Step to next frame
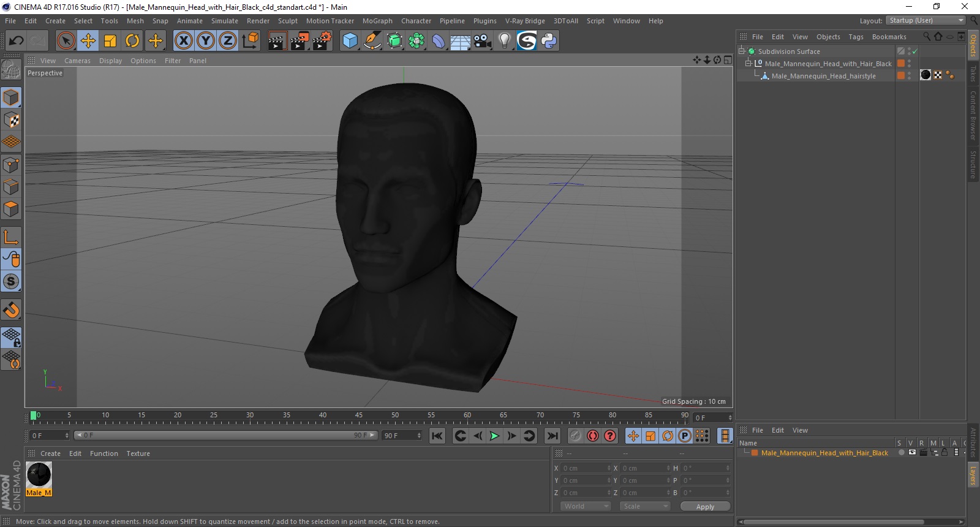 [x=512, y=436]
